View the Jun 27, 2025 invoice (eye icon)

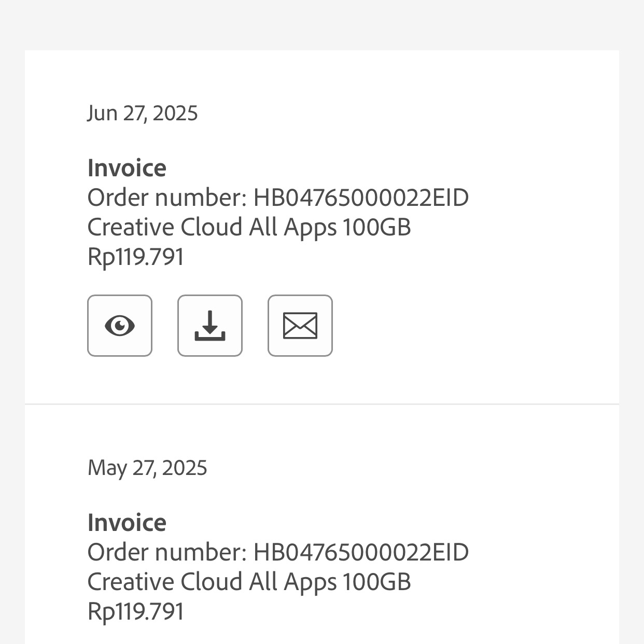tap(120, 326)
